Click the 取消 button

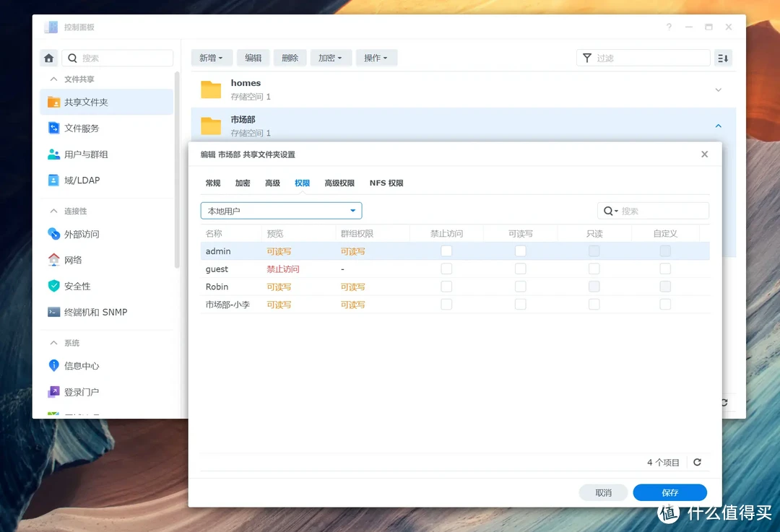[603, 492]
